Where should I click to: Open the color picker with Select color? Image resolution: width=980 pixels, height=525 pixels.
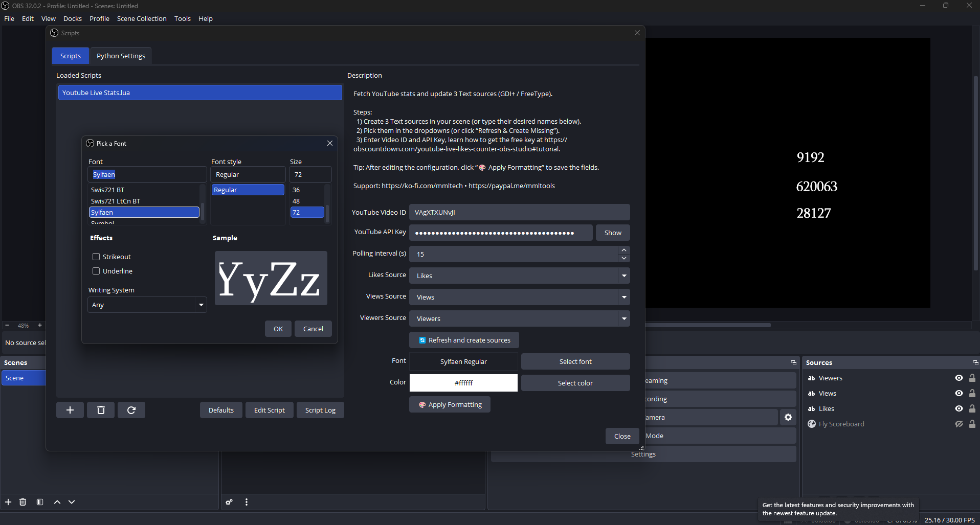click(x=575, y=382)
